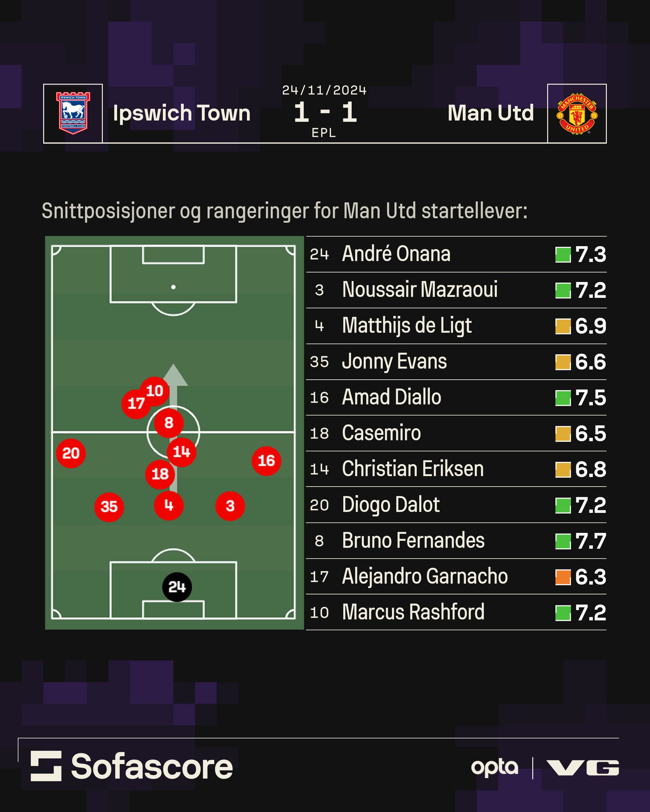Click the opta logo

[x=494, y=767]
